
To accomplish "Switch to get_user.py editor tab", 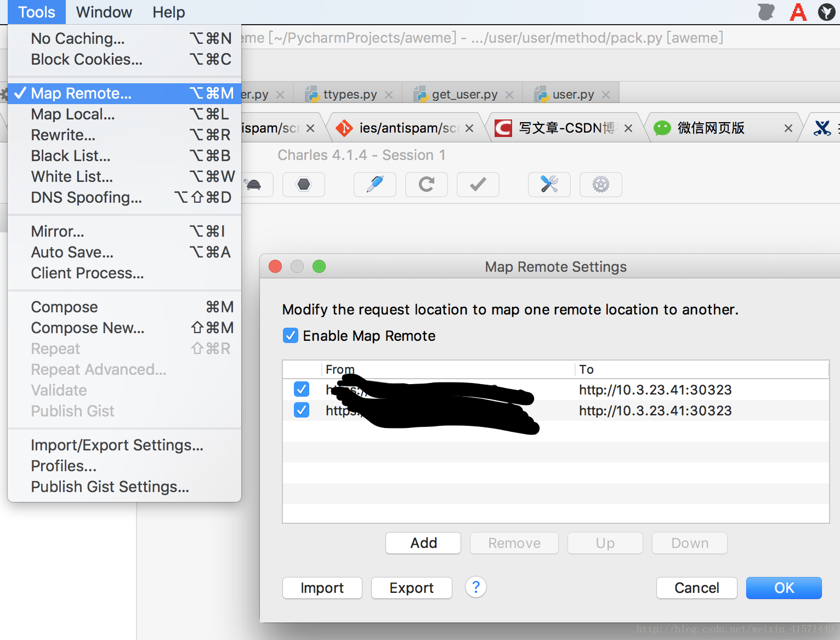I will pos(463,95).
